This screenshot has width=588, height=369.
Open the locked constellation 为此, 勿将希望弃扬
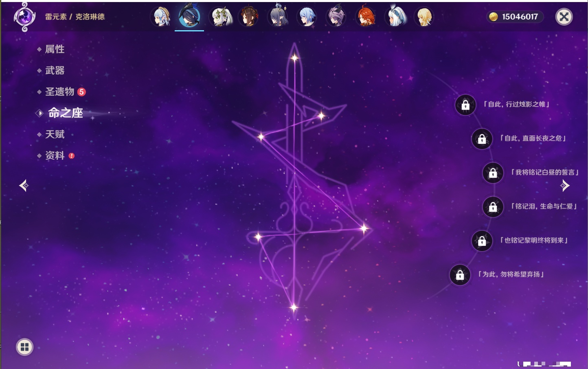tap(460, 275)
